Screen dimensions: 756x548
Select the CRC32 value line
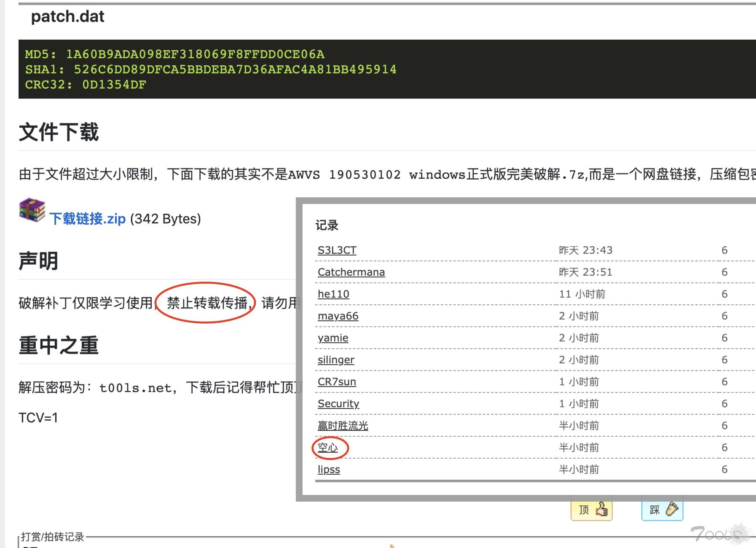click(86, 85)
